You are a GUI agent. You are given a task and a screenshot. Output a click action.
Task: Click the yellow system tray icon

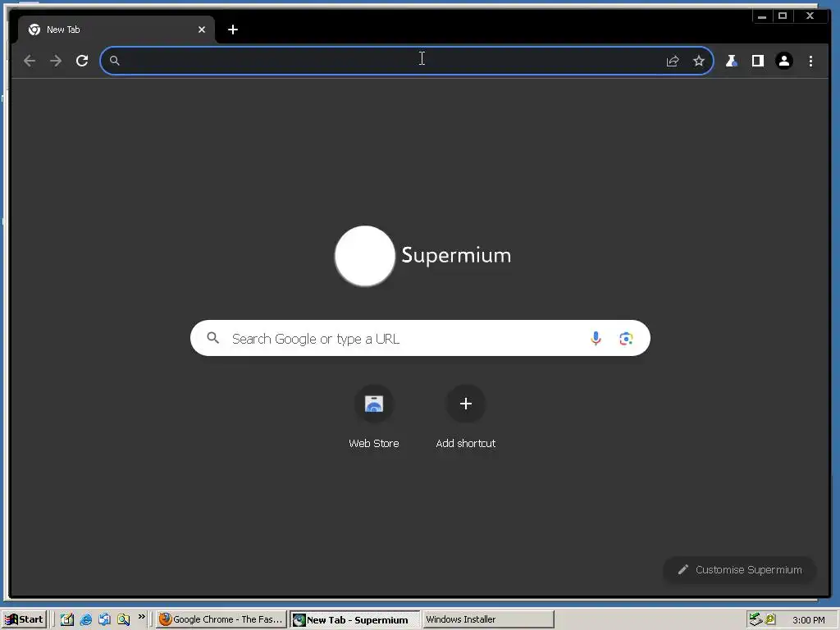tap(770, 620)
